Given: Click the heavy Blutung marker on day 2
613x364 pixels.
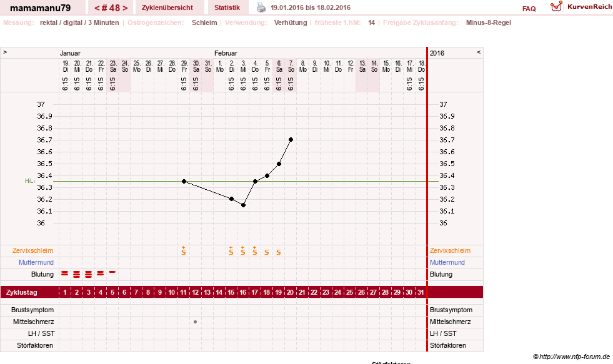Looking at the screenshot, I should coord(77,274).
